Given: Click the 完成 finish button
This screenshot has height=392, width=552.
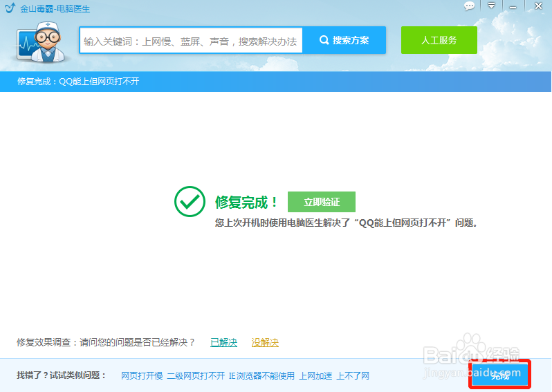Looking at the screenshot, I should click(x=500, y=375).
